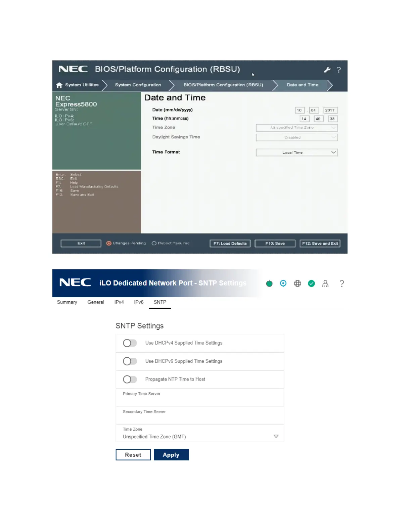Viewport: 411px width, 532px height.
Task: Click the Reset button
Action: click(133, 455)
